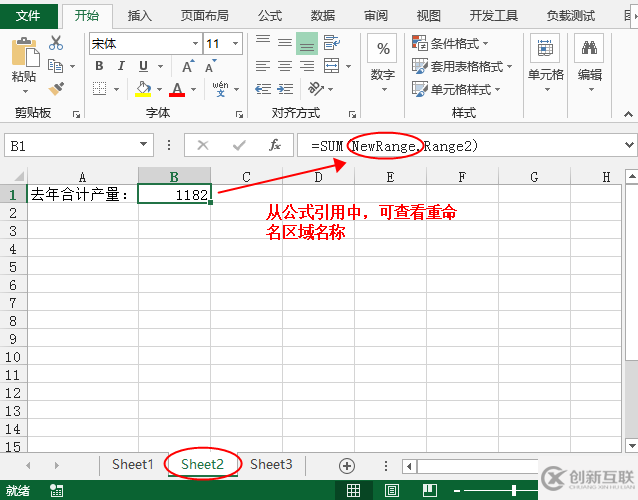This screenshot has width=638, height=500.
Task: Select the Format Painter brush
Action: (x=56, y=88)
